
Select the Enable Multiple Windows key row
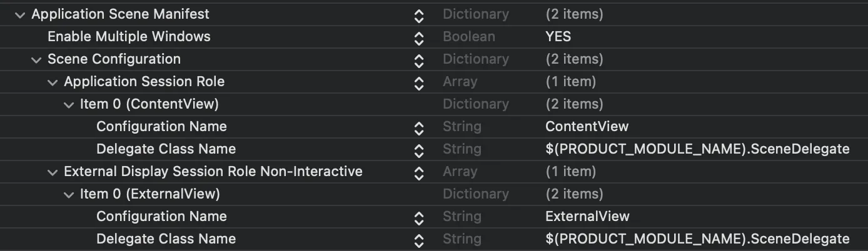(129, 37)
